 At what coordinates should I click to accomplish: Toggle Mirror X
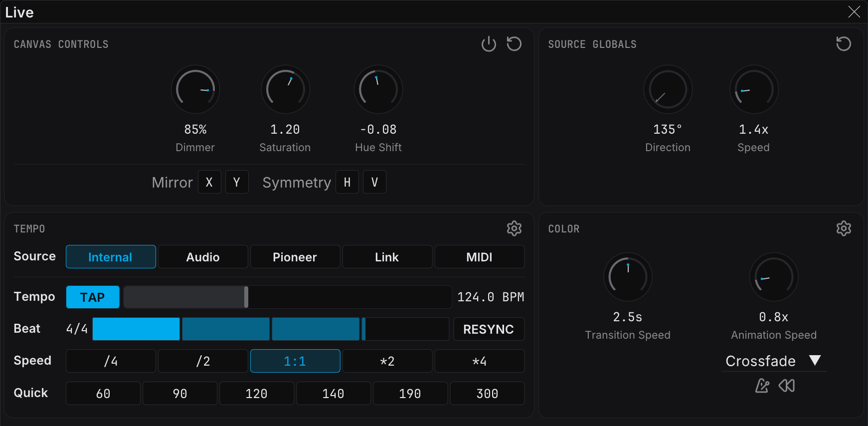pos(209,182)
